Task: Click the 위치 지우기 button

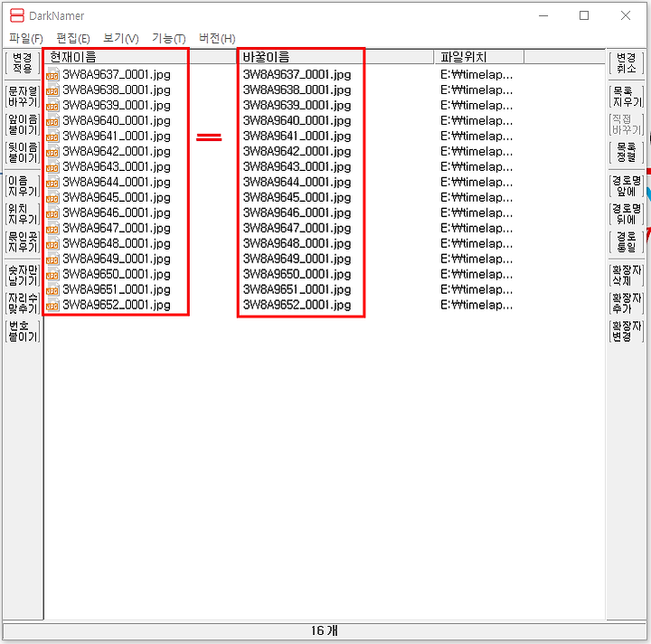Action: point(23,213)
